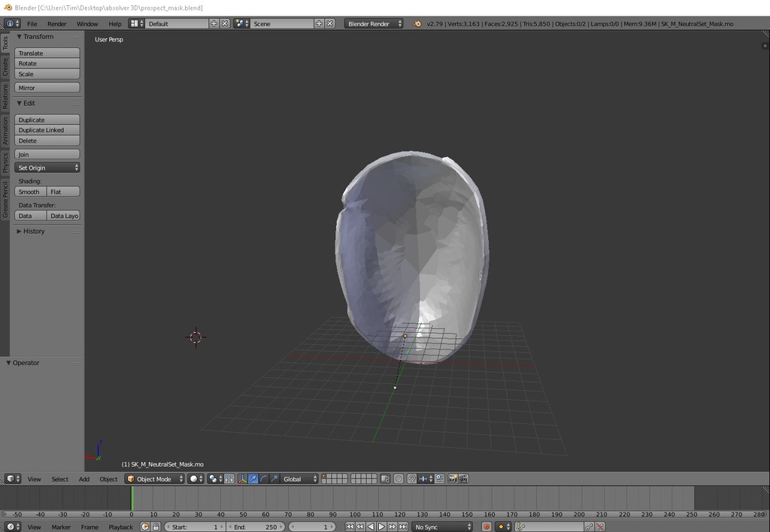This screenshot has height=532, width=770.
Task: Switch to the Tools tab
Action: 5,43
